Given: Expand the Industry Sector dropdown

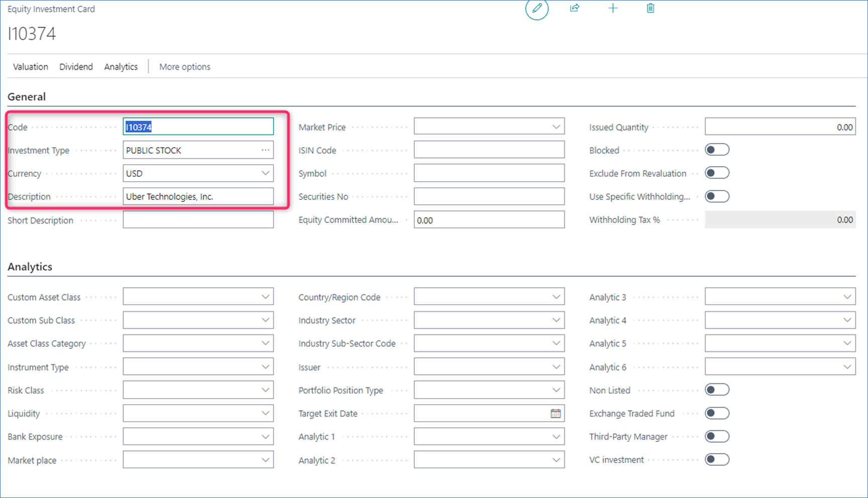Looking at the screenshot, I should (x=556, y=320).
